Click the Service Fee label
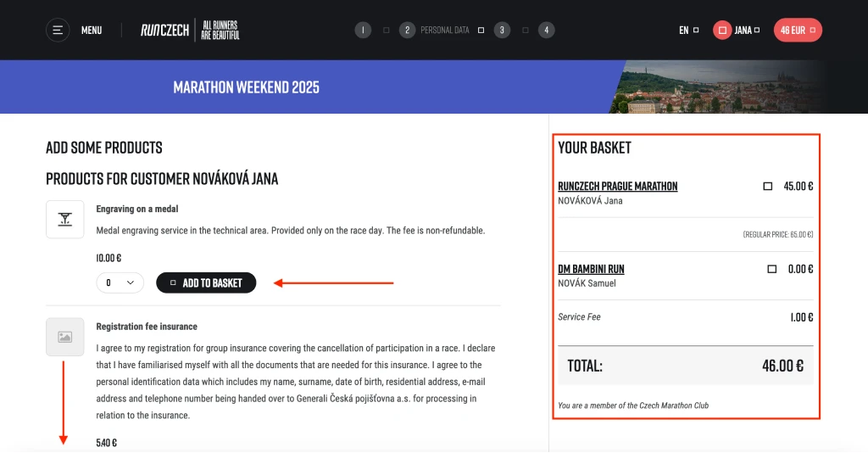 tap(579, 316)
